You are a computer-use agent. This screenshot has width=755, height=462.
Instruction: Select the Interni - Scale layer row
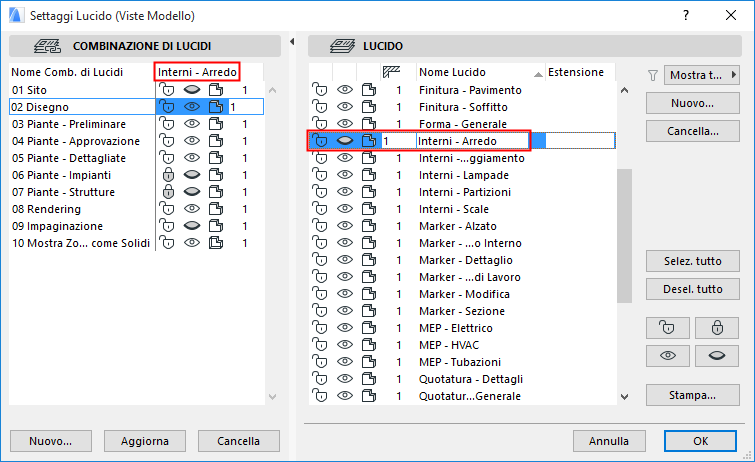click(x=469, y=209)
